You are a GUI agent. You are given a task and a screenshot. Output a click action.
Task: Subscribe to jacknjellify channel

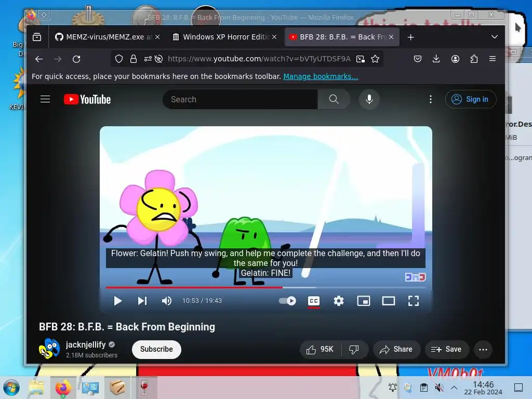coord(156,349)
